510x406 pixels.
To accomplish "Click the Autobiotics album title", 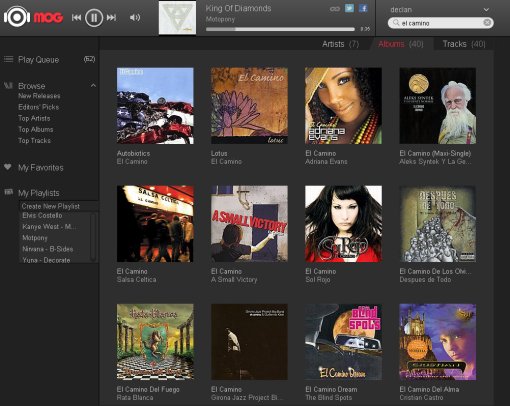I will pos(133,154).
